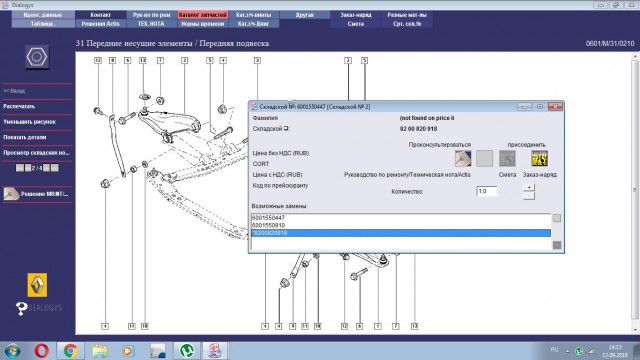Go to previous diagram page button
This screenshot has height=360, width=640.
pyautogui.click(x=28, y=168)
